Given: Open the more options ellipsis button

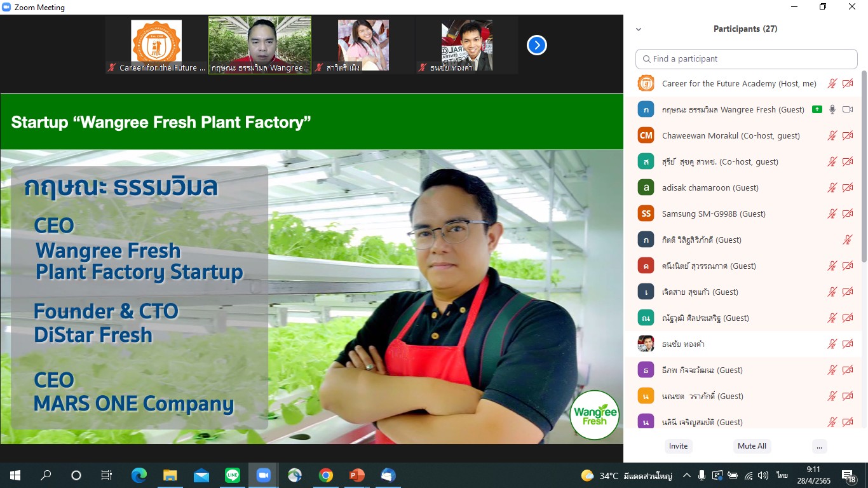Looking at the screenshot, I should click(819, 446).
